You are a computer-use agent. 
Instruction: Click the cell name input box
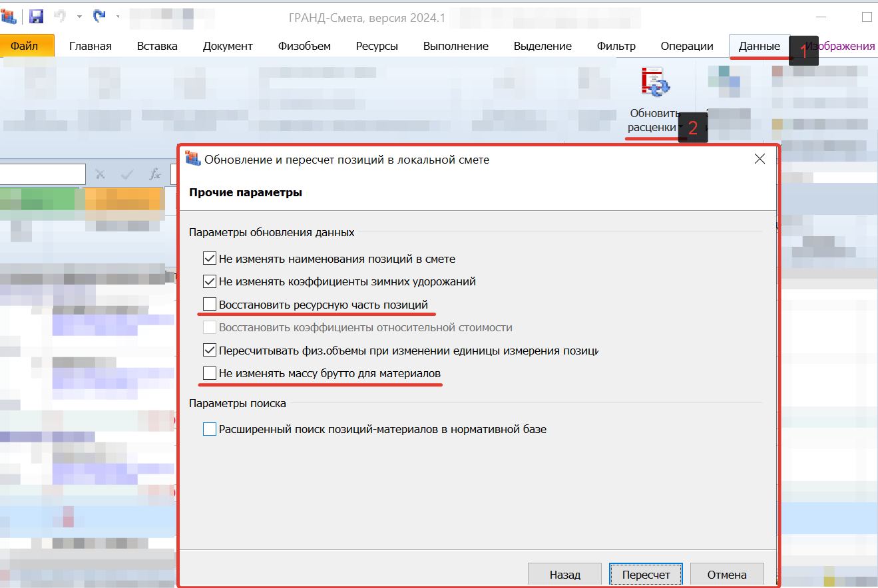point(43,174)
